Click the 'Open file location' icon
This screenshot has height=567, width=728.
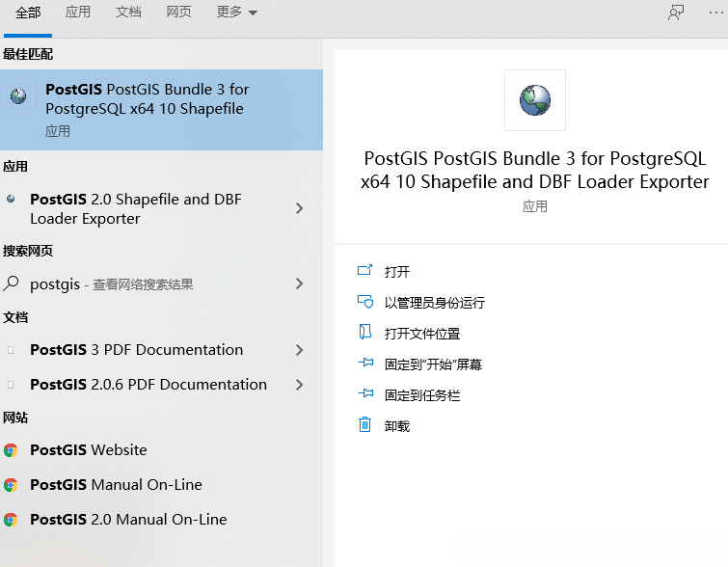[x=364, y=333]
